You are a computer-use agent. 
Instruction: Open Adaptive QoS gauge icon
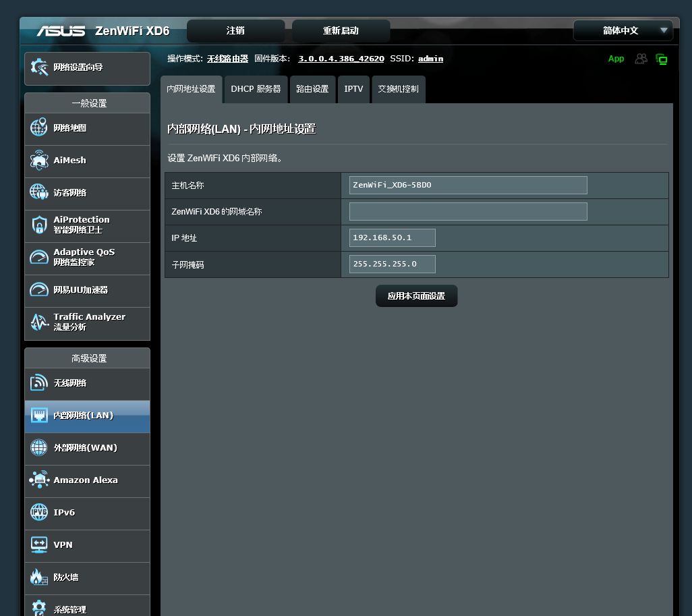pyautogui.click(x=39, y=257)
